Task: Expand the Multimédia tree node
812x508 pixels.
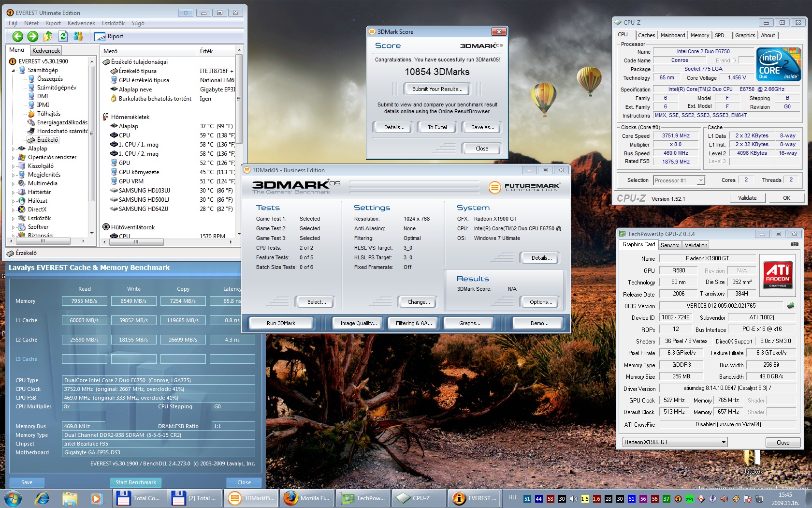Action: pos(14,184)
